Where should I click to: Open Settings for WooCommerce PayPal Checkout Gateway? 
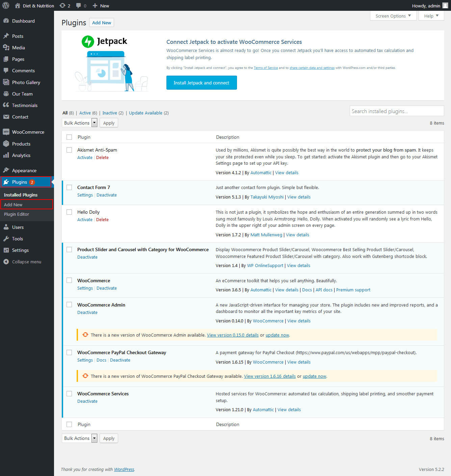85,360
